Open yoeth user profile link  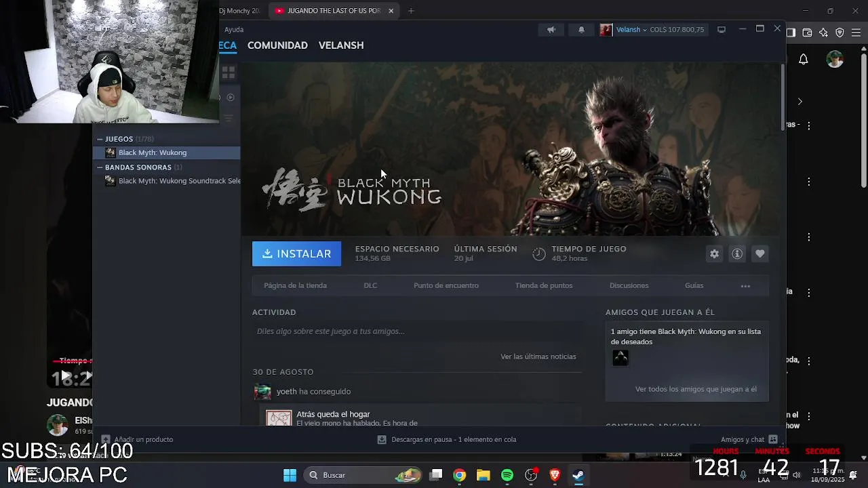point(286,391)
